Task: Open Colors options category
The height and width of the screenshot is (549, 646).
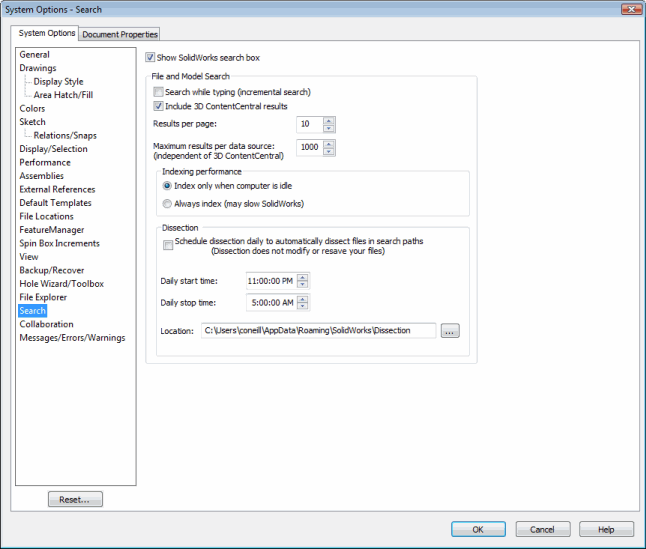Action: (32, 108)
